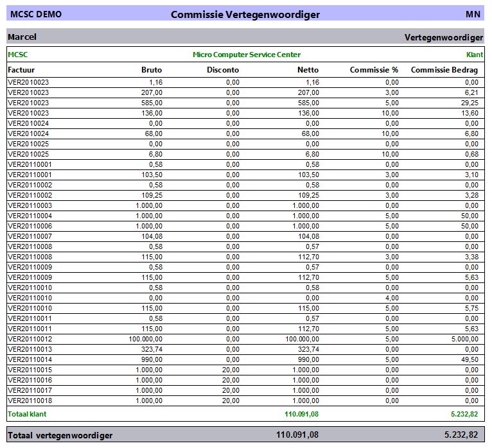Click invoice number VER20110007
Viewport: 492px width, 448px height.
coord(30,236)
